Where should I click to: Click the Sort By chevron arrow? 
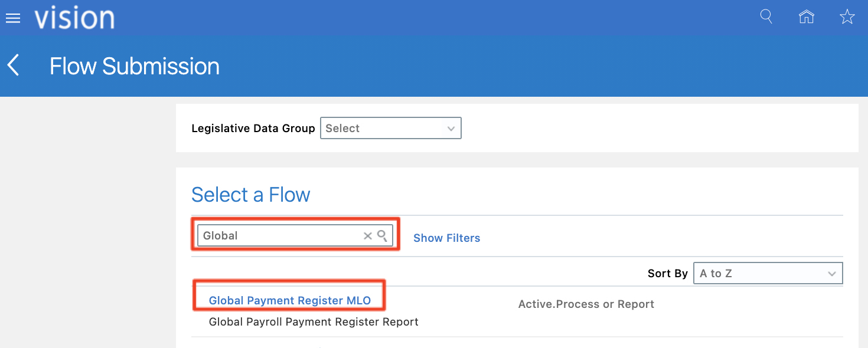[832, 274]
